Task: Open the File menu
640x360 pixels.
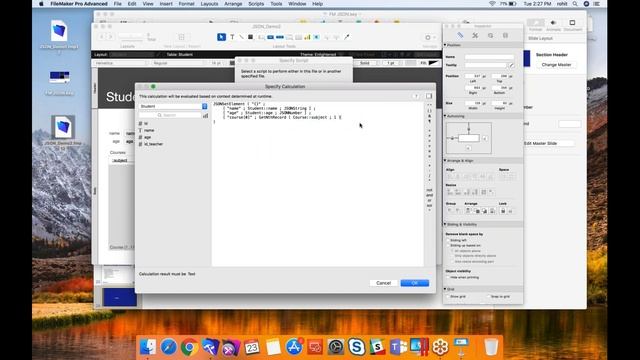Action: coord(118,4)
